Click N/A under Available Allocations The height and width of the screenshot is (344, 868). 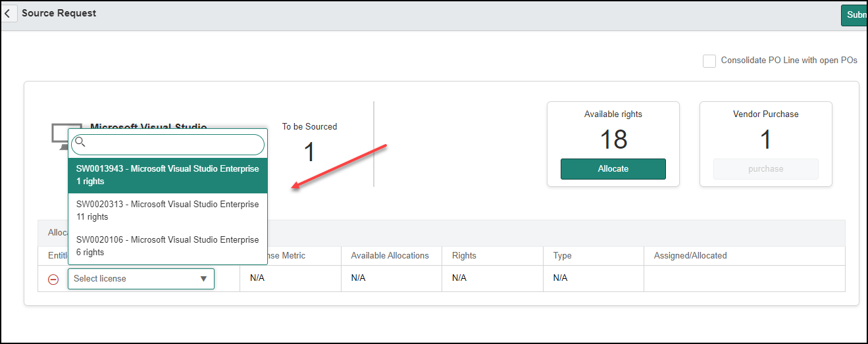(358, 278)
